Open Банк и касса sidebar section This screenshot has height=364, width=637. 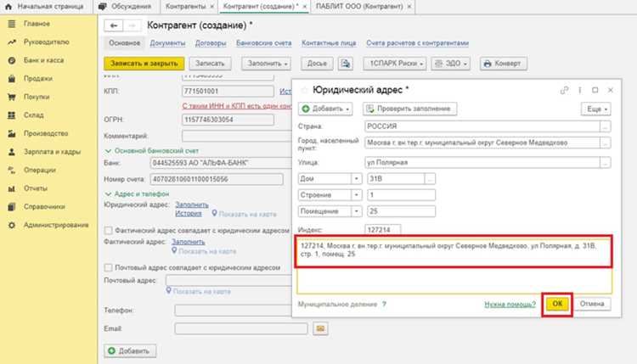(43, 60)
